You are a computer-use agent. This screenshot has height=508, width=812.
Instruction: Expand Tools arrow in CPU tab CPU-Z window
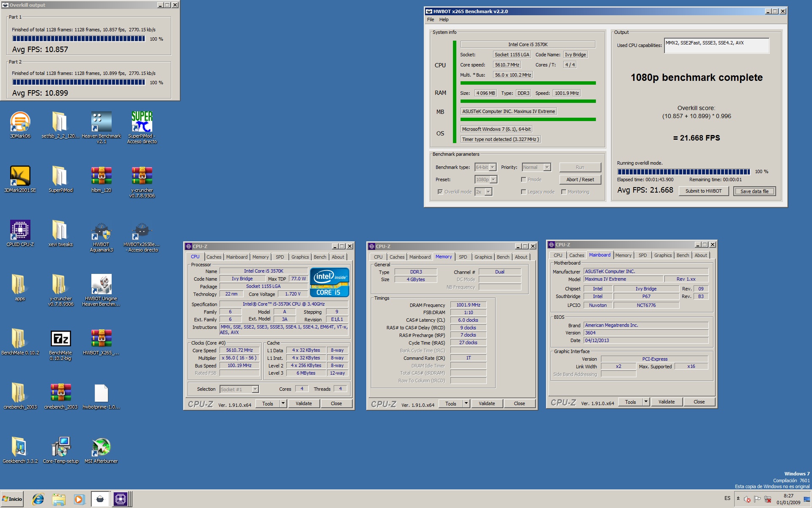pyautogui.click(x=283, y=403)
